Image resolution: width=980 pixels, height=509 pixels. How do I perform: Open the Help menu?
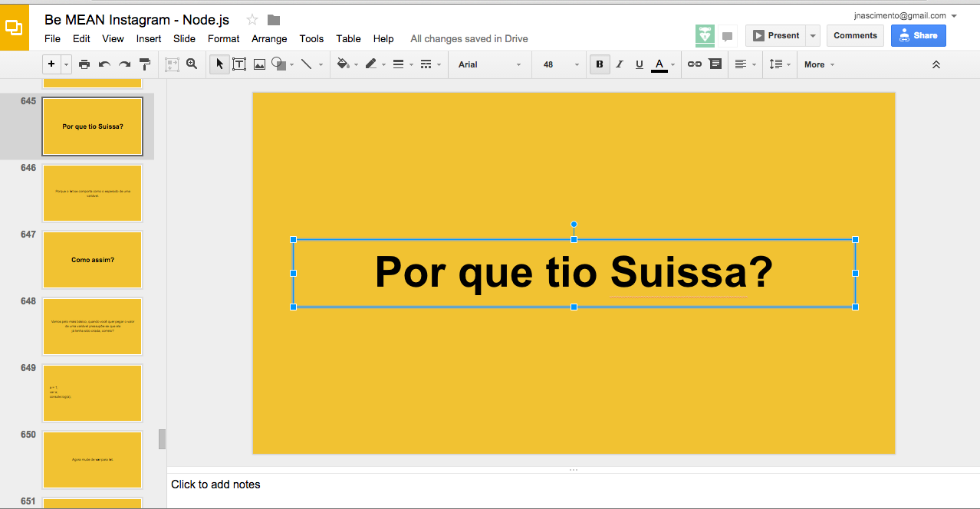383,38
